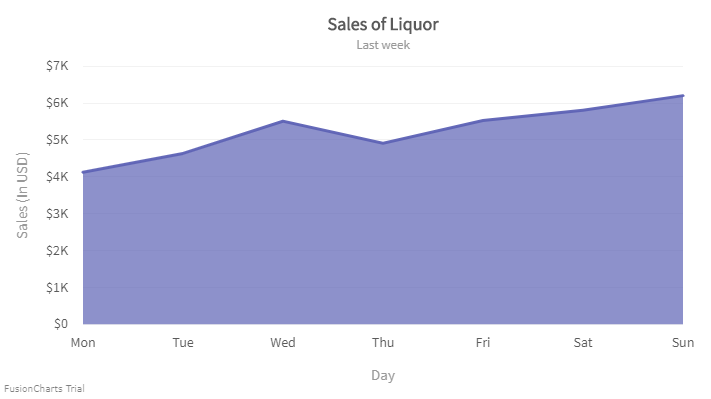Click the Wed x-axis label
The width and height of the screenshot is (711, 399).
[x=283, y=342]
